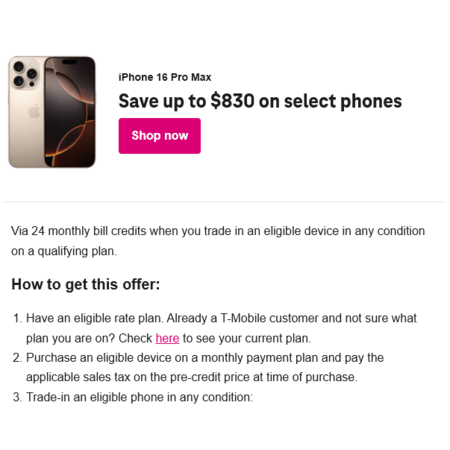The height and width of the screenshot is (450, 450).
Task: Click the Shop now button
Action: tap(159, 136)
